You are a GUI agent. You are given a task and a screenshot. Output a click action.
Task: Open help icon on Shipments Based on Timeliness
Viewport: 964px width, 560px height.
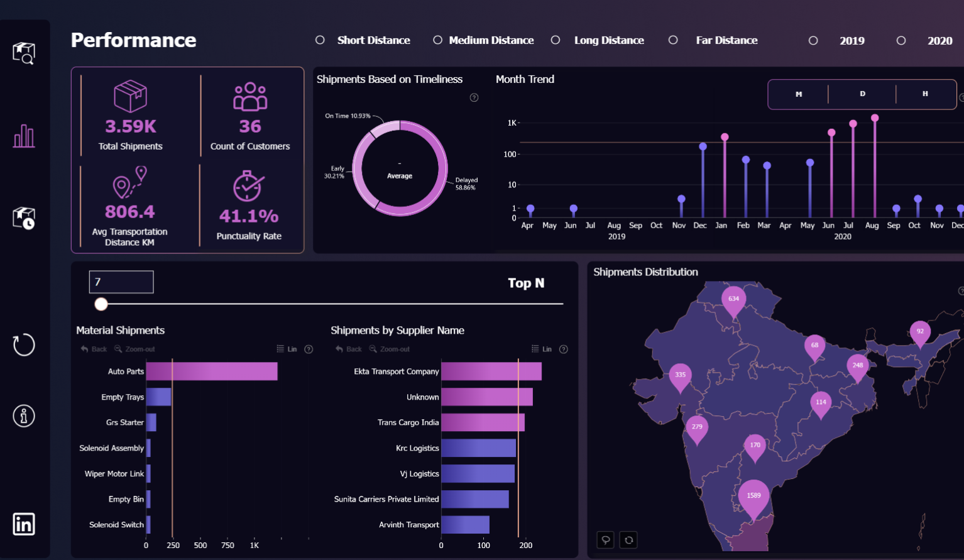(474, 97)
